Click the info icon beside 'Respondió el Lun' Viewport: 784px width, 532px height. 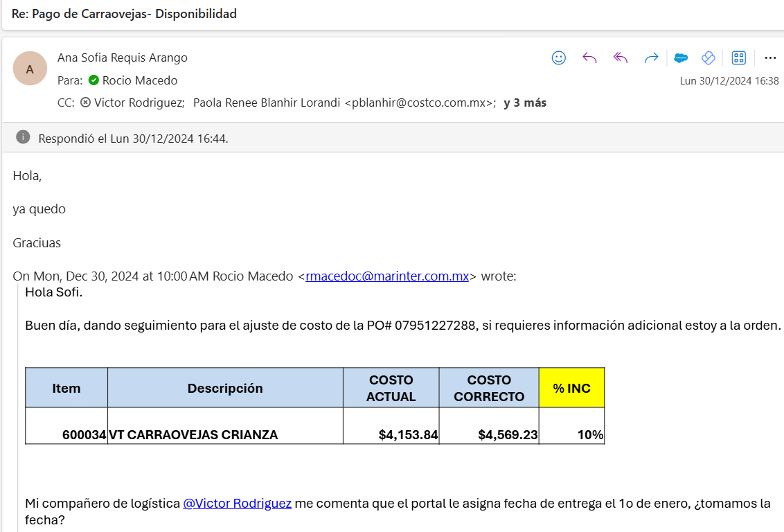(x=23, y=137)
